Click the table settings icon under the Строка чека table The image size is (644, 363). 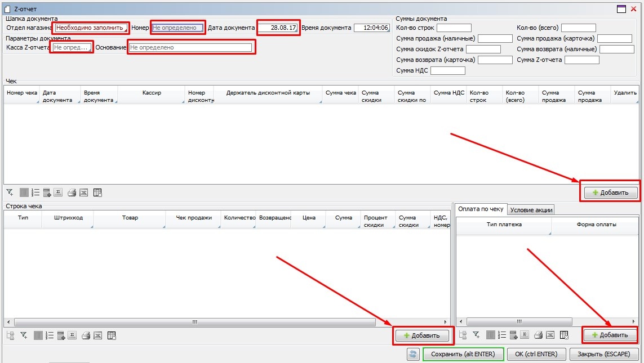(x=112, y=335)
